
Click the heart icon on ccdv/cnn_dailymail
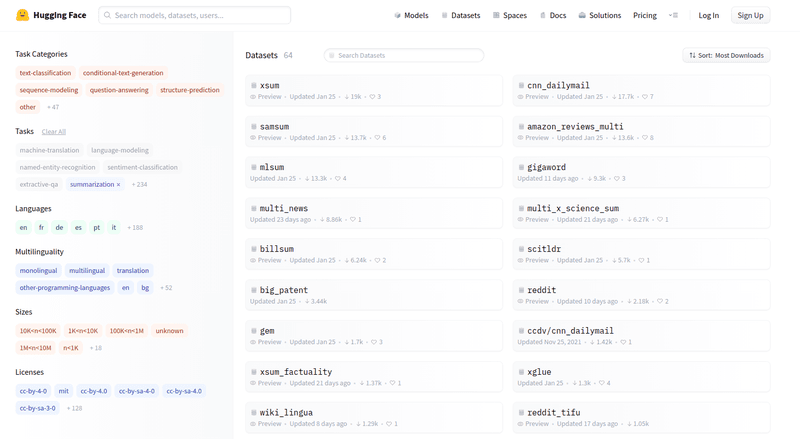(623, 342)
